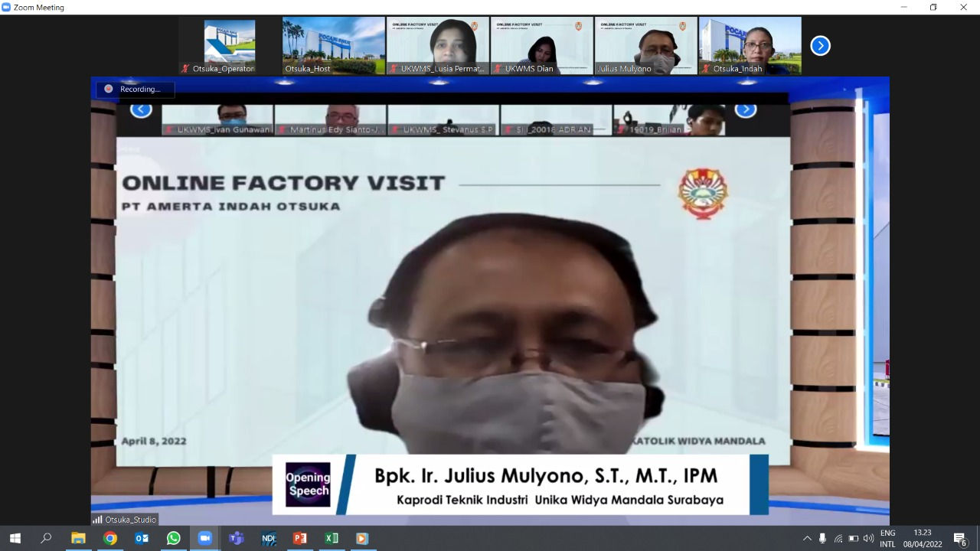The height and width of the screenshot is (551, 980).
Task: Select the UKWMS Dian participant thumbnail
Action: point(542,46)
